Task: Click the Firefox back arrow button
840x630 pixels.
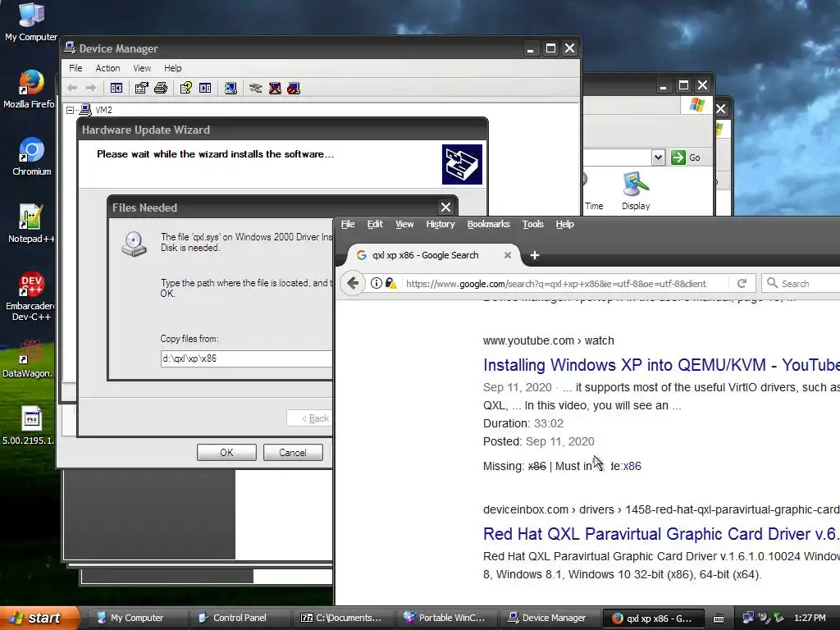Action: click(x=353, y=283)
